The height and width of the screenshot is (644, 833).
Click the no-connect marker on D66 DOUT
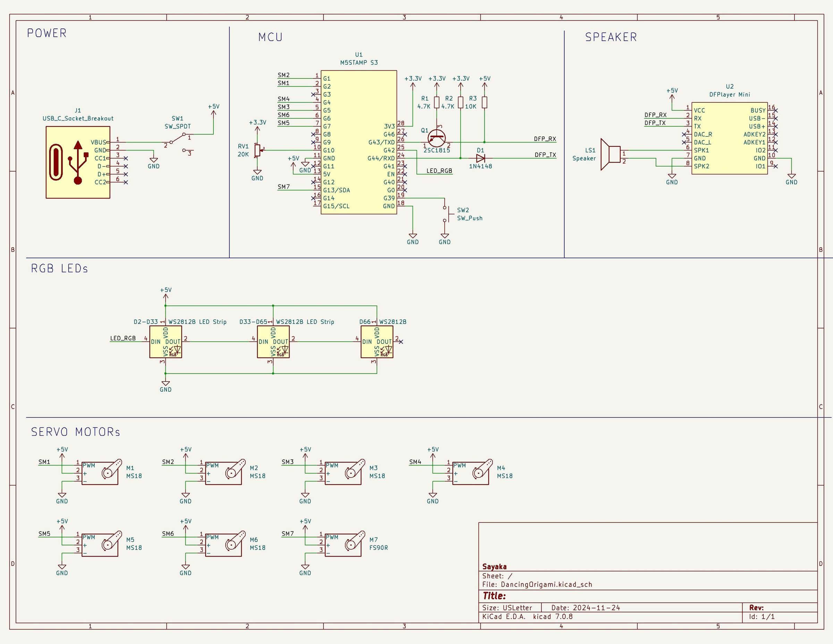[x=401, y=342]
